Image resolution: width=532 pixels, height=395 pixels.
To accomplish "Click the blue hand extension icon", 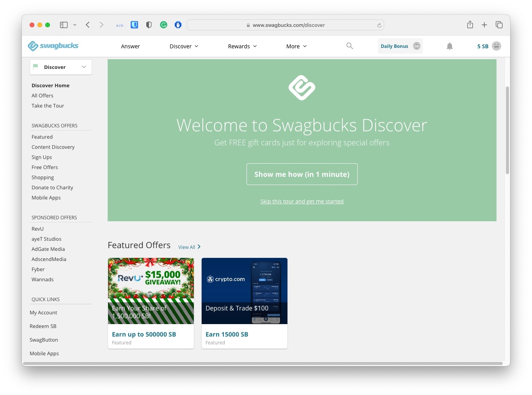I will (x=178, y=25).
